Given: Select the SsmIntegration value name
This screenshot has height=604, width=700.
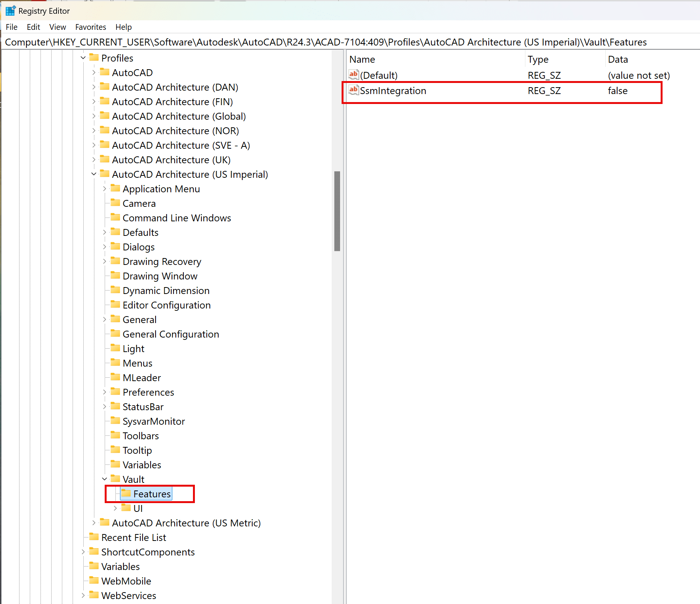Looking at the screenshot, I should pyautogui.click(x=393, y=91).
